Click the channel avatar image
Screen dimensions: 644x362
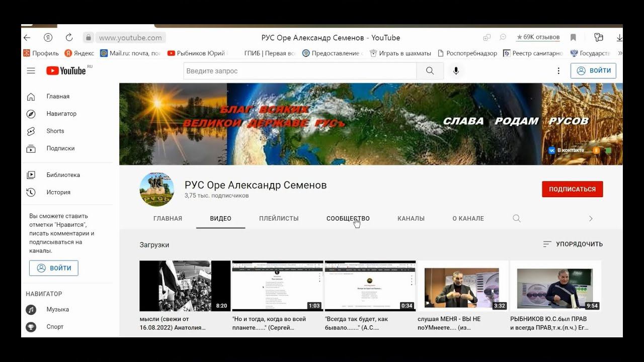(x=156, y=190)
